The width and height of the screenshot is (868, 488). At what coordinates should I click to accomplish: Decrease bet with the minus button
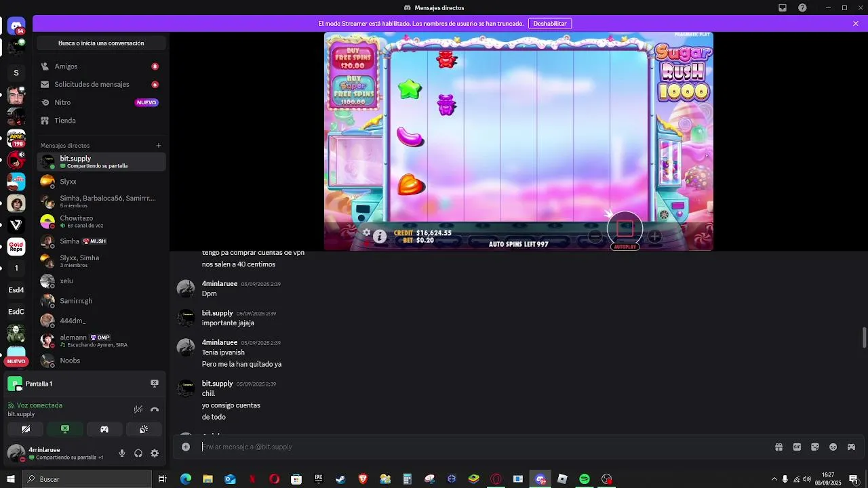(x=595, y=237)
